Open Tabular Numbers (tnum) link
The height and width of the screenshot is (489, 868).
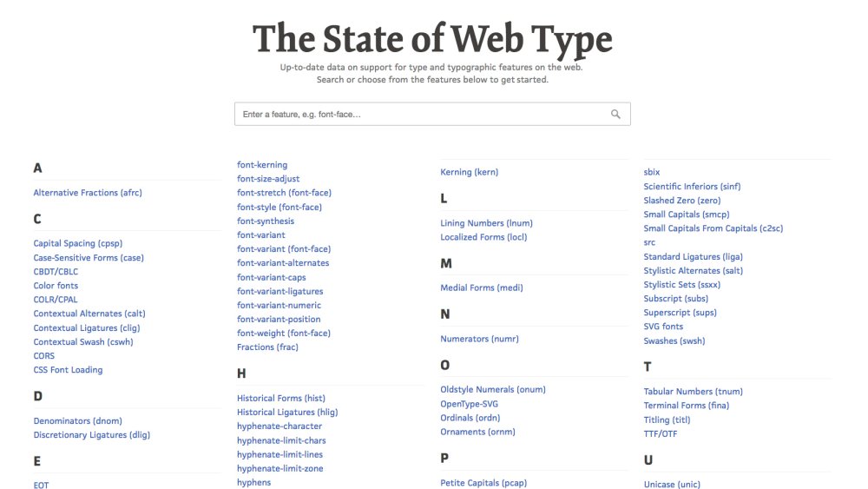(x=693, y=392)
